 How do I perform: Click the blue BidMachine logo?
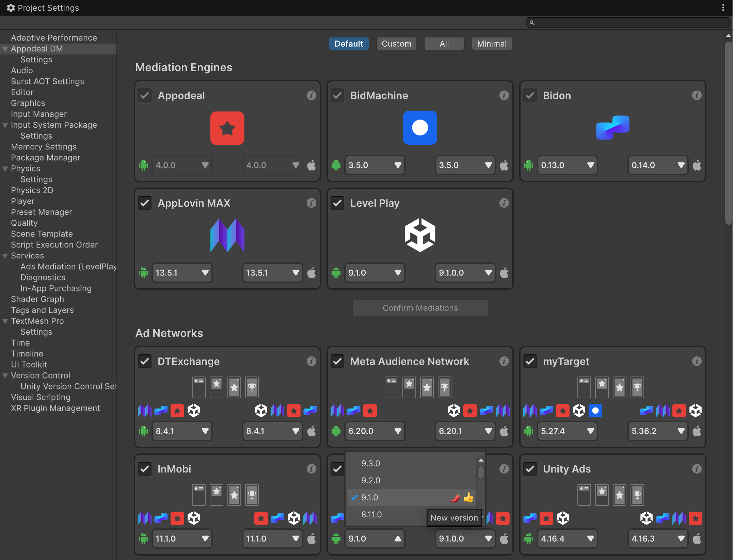pos(420,128)
